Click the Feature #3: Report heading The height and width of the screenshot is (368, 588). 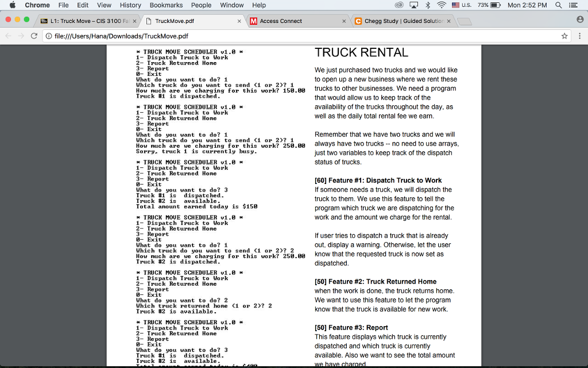point(351,327)
